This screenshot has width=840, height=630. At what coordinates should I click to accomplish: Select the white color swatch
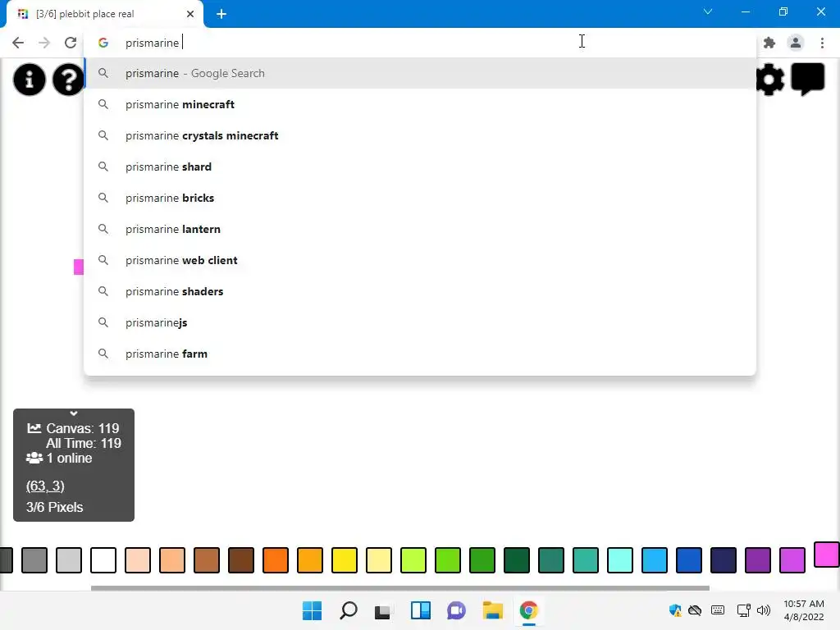103,560
